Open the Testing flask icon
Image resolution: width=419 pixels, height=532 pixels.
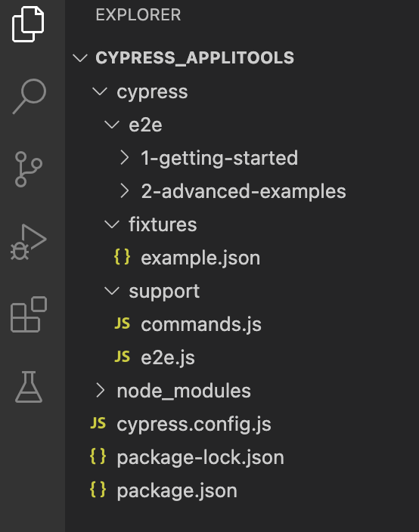29,387
